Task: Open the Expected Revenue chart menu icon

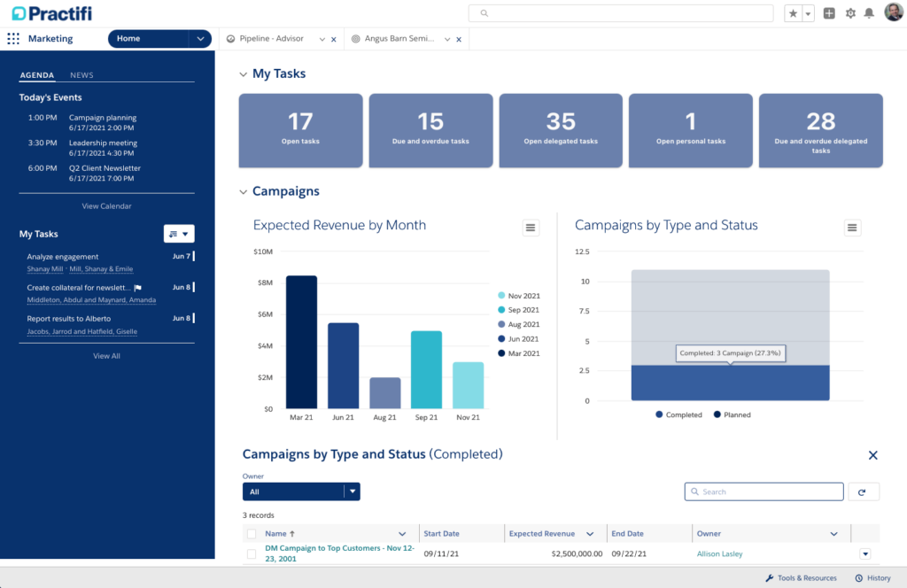Action: (531, 228)
